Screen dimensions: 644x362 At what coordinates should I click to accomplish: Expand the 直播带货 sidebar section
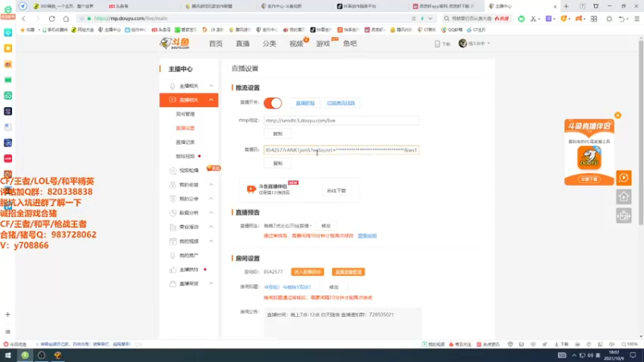pos(211,284)
